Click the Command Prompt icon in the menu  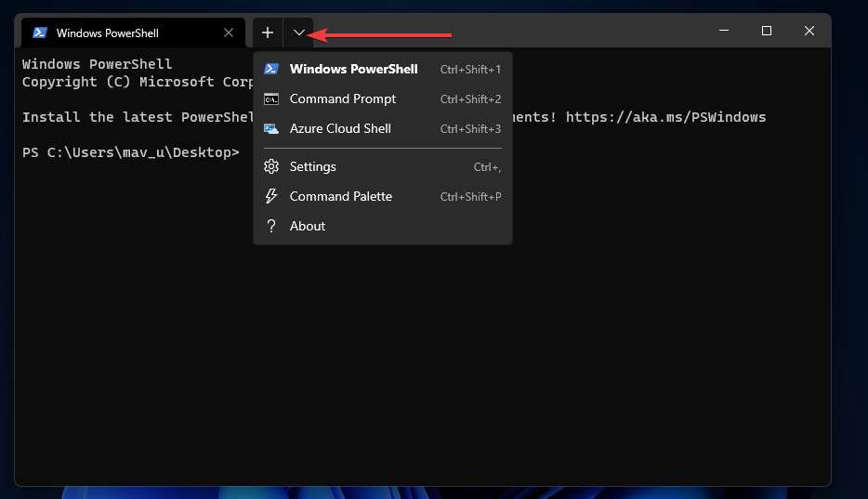(271, 98)
